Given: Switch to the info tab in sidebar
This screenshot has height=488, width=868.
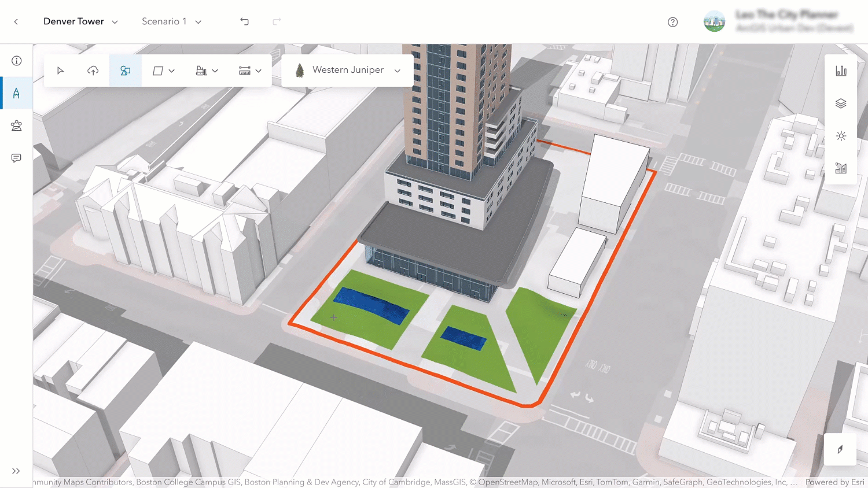Looking at the screenshot, I should [x=16, y=61].
